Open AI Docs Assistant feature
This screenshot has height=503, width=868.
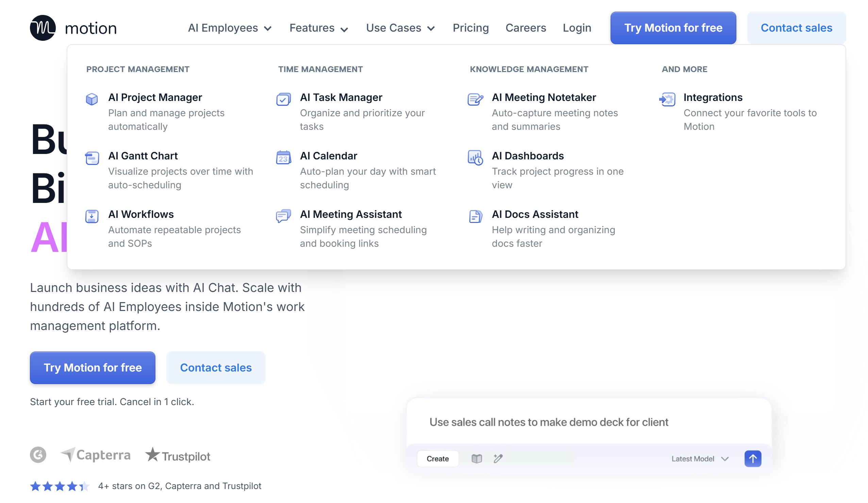pos(553,229)
